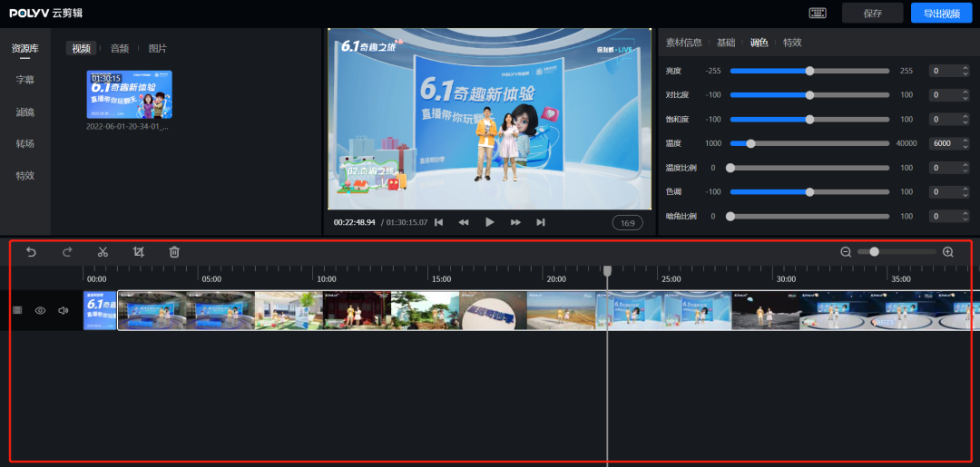
Task: Click the redo arrow in timeline toolbar
Action: [67, 252]
